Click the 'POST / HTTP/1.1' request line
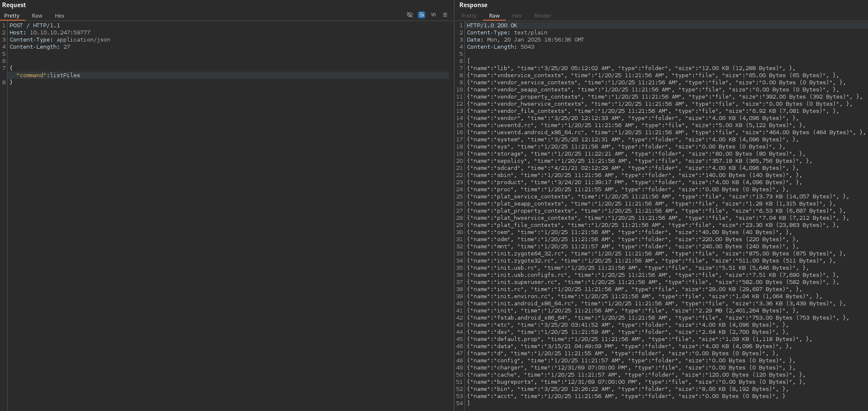 click(35, 26)
